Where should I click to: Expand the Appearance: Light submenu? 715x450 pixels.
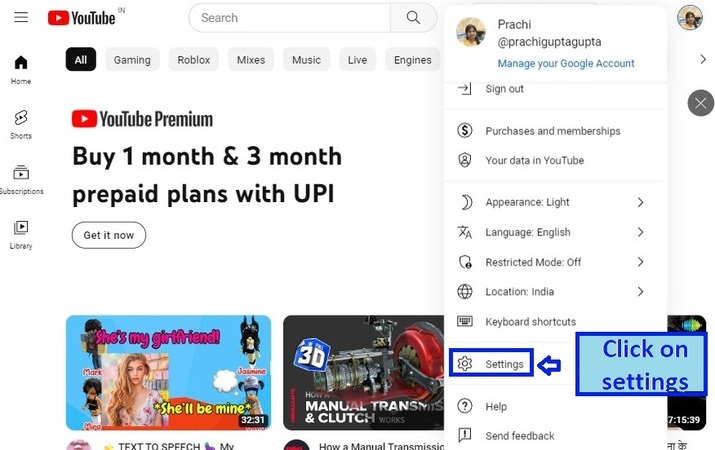[553, 202]
